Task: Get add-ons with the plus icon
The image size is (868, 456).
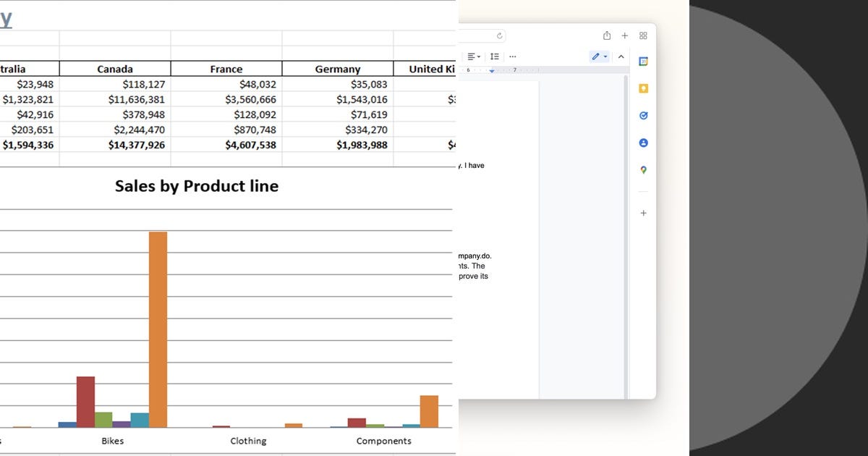Action: pos(643,213)
